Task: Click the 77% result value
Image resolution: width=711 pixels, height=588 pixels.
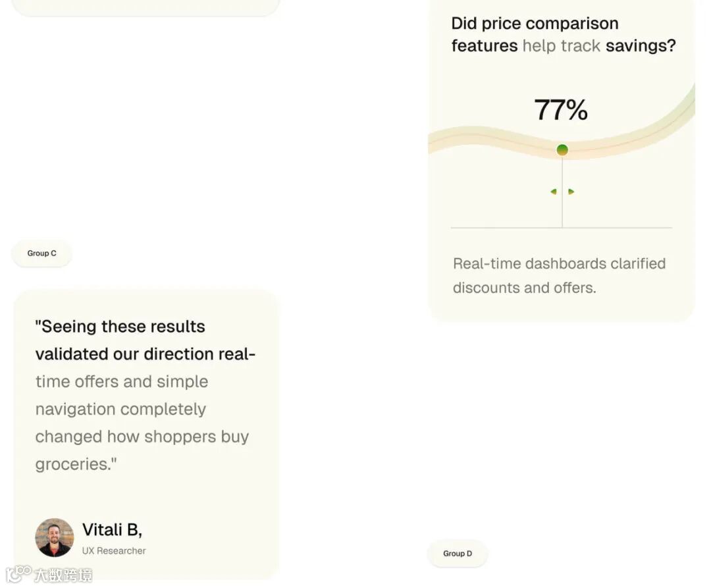Action: coord(561,110)
